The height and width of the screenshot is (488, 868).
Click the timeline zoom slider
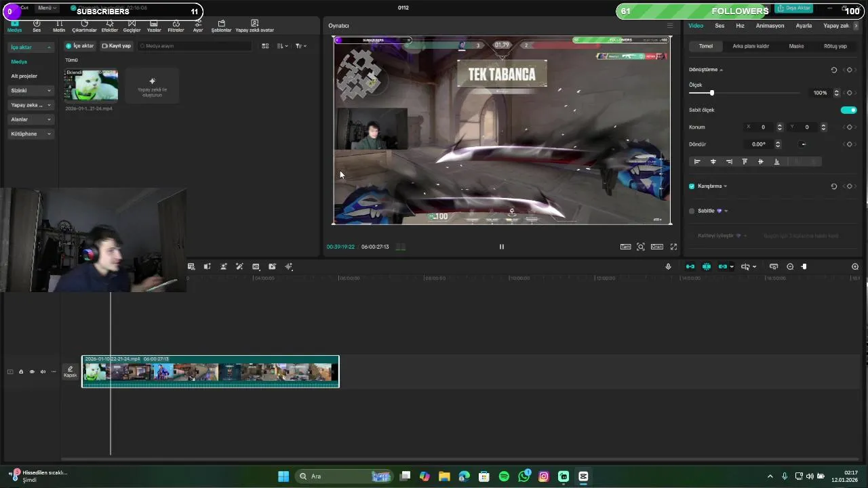point(804,266)
